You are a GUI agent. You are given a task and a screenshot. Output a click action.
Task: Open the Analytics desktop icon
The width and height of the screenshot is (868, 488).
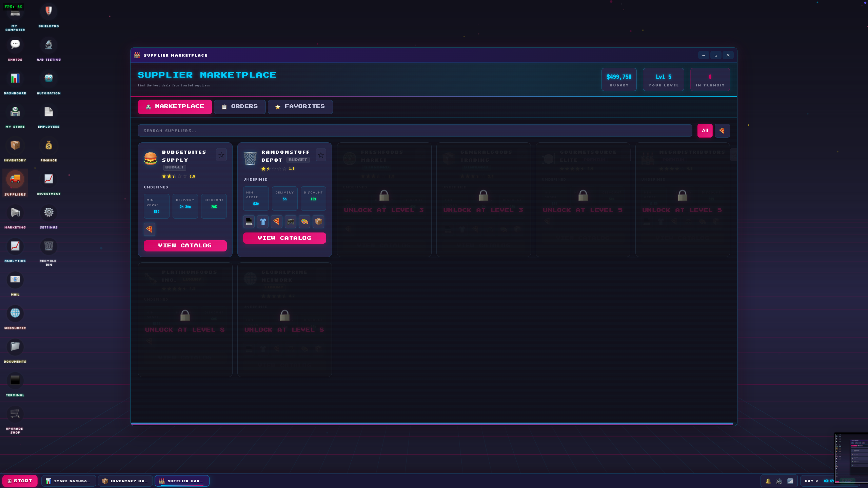[15, 246]
